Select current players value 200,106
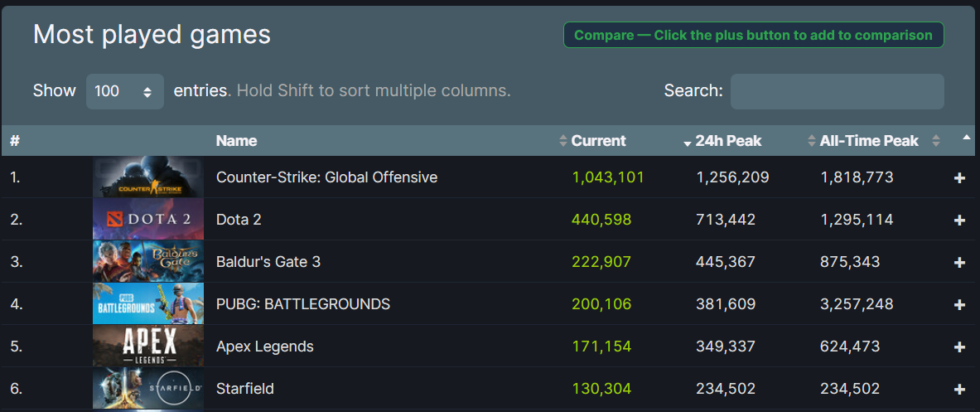This screenshot has width=980, height=412. coord(601,304)
